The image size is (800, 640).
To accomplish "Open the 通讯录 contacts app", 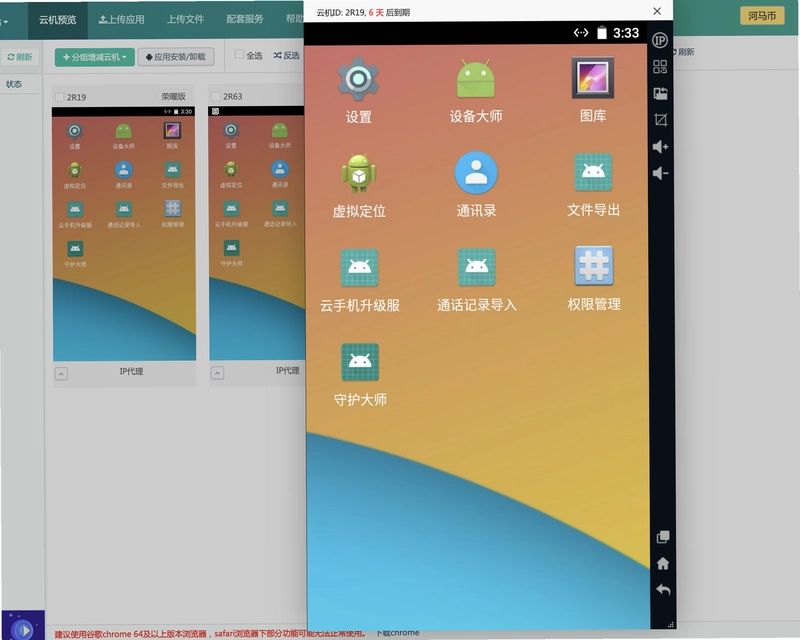I will [476, 173].
